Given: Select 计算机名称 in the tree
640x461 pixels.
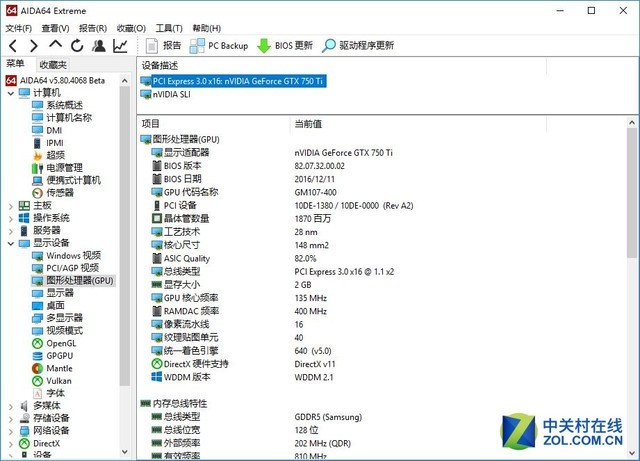Looking at the screenshot, I should (62, 118).
